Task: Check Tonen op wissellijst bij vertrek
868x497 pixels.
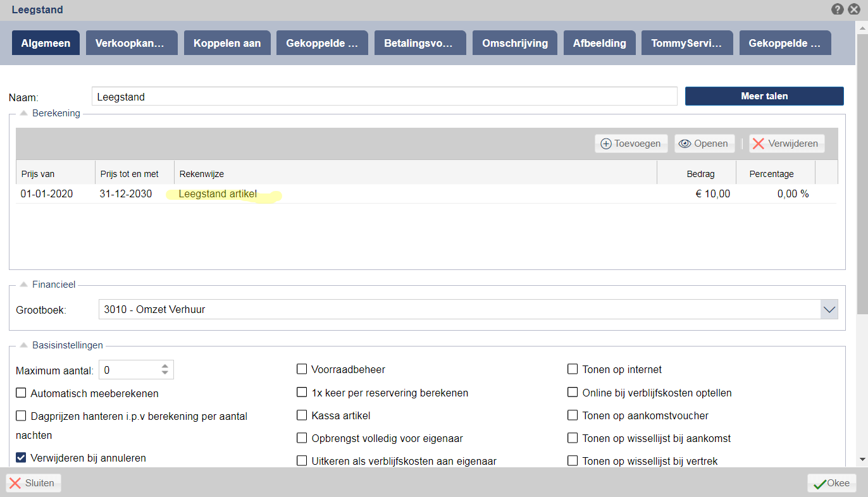Action: 573,461
